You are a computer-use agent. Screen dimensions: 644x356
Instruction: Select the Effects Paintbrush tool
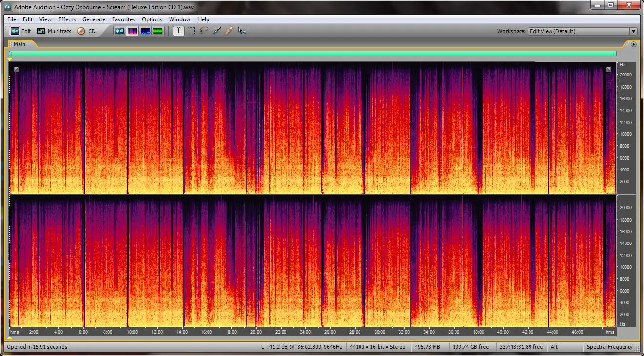[217, 31]
